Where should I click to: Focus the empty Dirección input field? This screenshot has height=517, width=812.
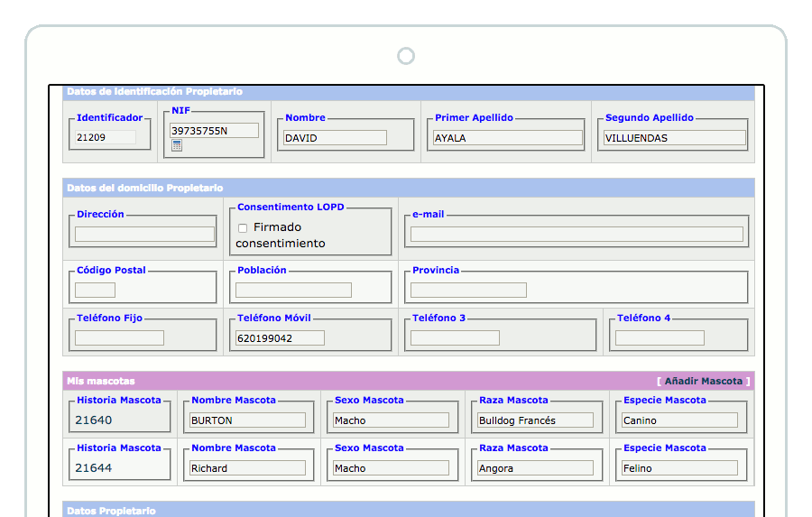tap(144, 235)
